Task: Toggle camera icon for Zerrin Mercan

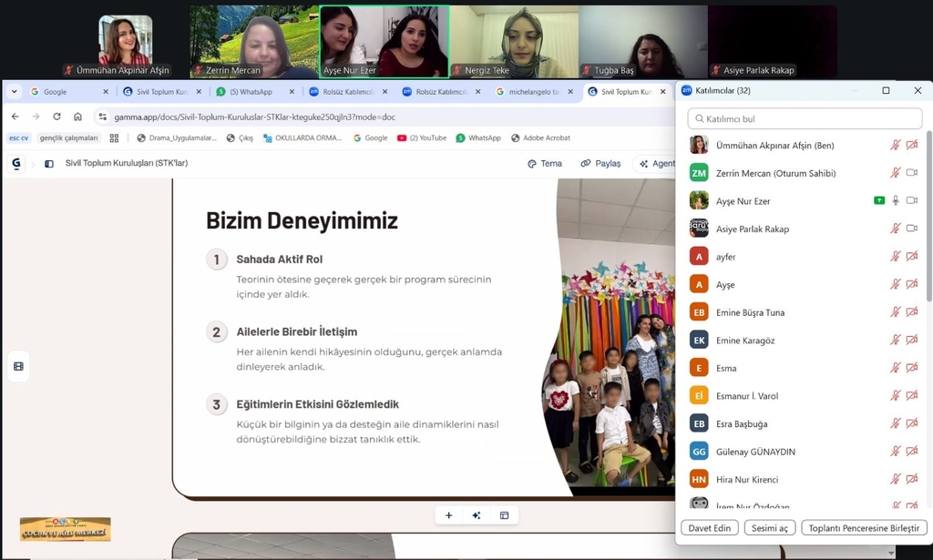Action: [912, 173]
